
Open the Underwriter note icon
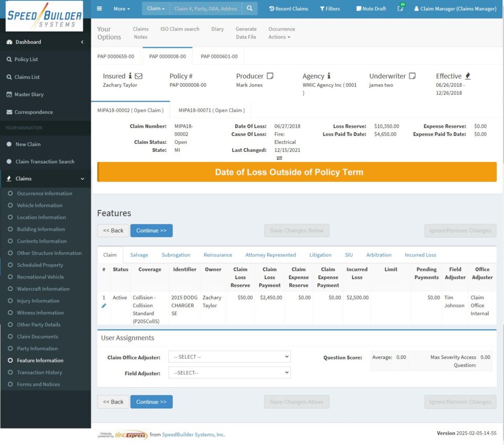click(412, 76)
